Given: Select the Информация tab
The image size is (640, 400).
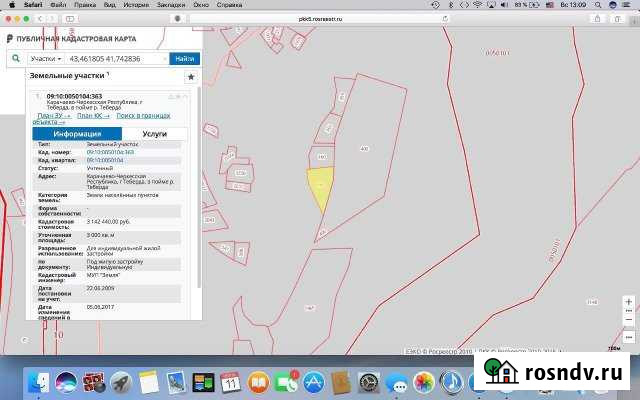Looking at the screenshot, I should point(75,133).
